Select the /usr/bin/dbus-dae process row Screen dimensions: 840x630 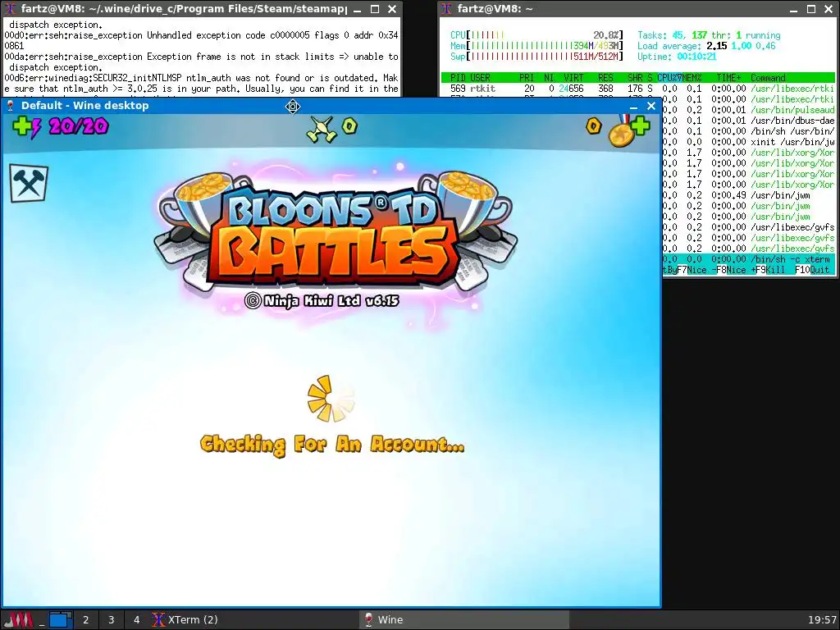(748, 121)
